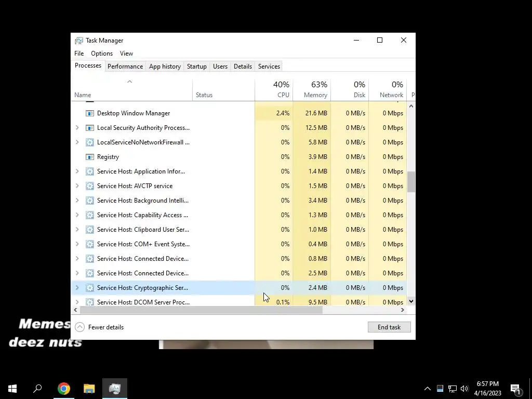Show hidden system tray icons

pyautogui.click(x=428, y=389)
